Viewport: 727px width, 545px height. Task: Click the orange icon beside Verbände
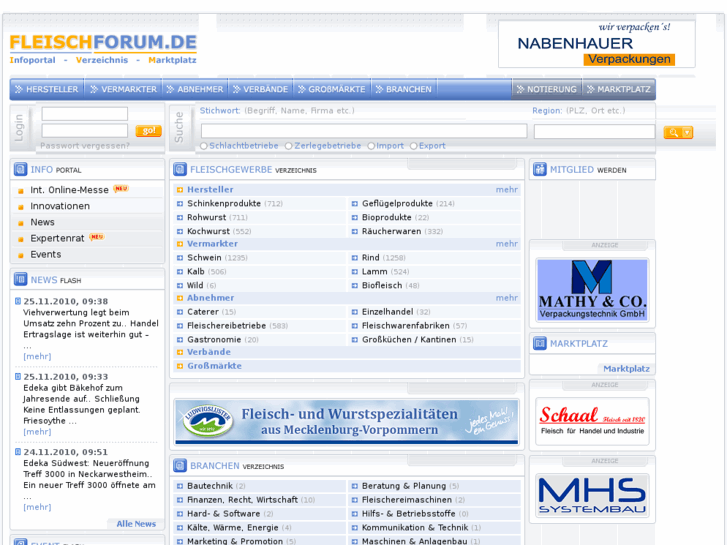tap(180, 353)
